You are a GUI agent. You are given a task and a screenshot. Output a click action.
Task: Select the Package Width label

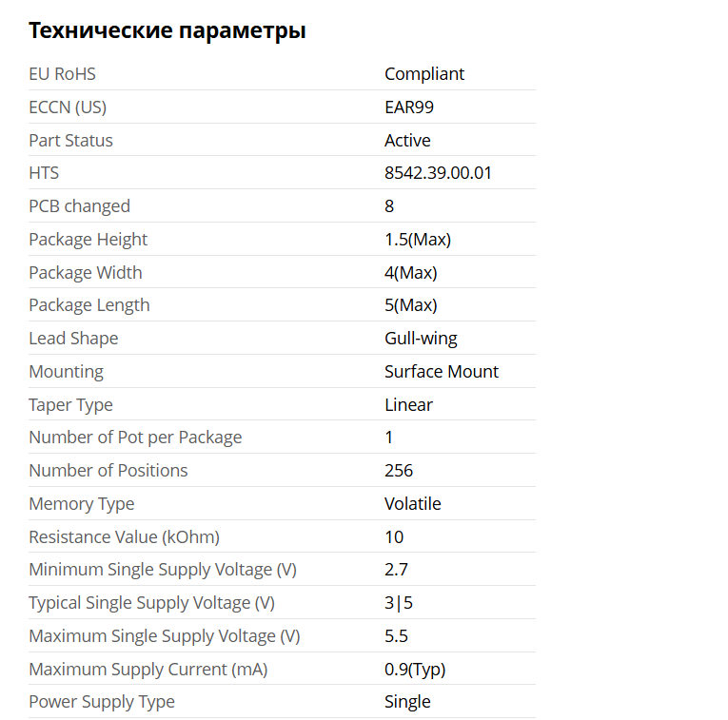coord(86,273)
